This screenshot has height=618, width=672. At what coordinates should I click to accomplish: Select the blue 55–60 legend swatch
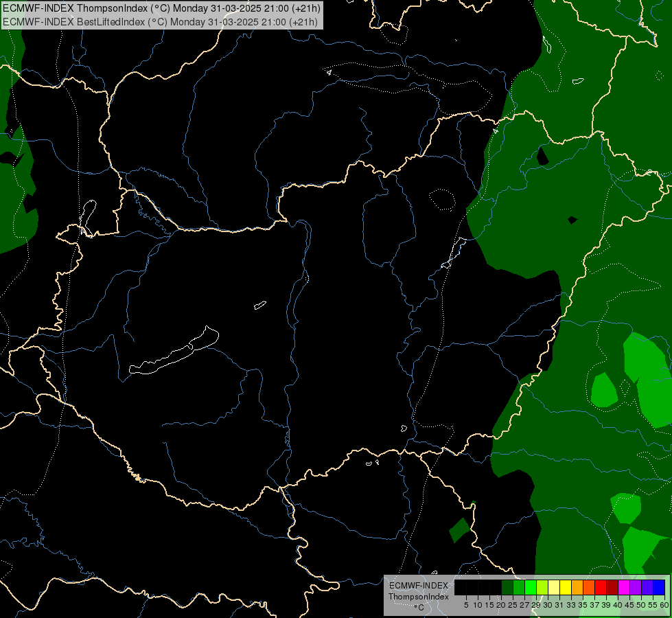(x=659, y=588)
